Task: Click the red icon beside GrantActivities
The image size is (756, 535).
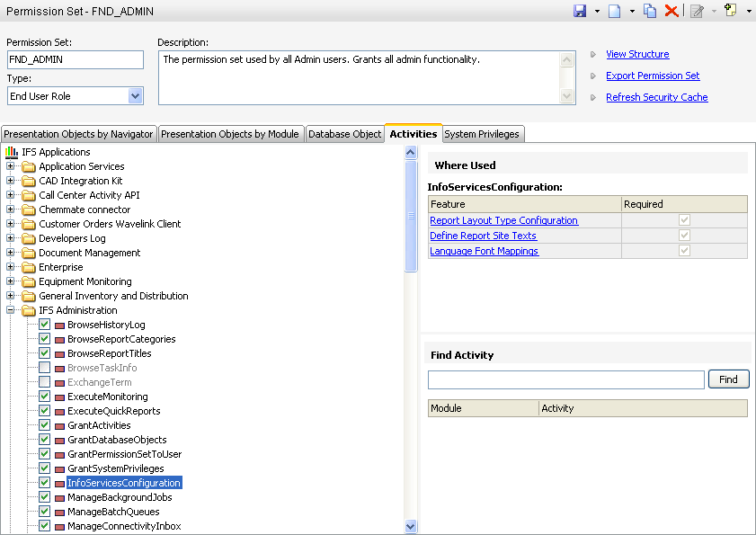Action: click(59, 426)
